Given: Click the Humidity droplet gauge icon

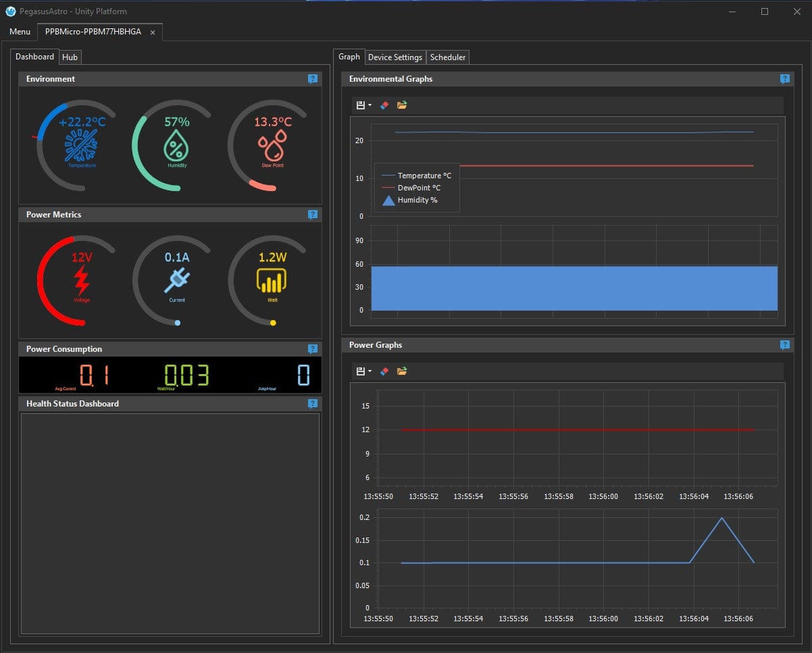Looking at the screenshot, I should tap(177, 145).
